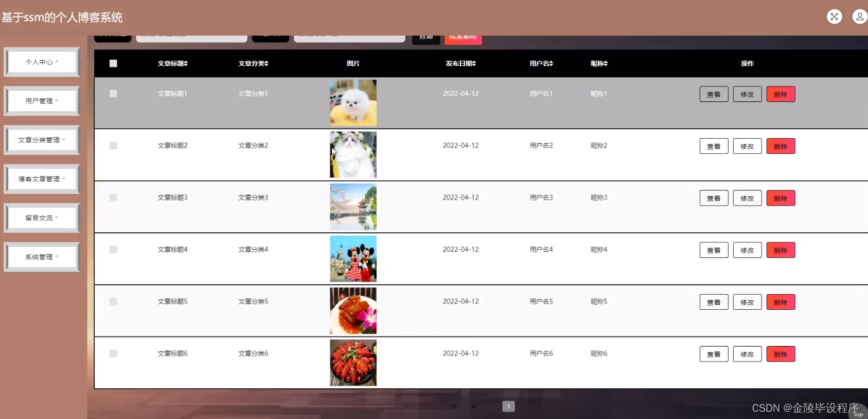Open the 博客文章管理 sidebar menu
Viewport: 868px width, 419px height.
click(x=41, y=178)
